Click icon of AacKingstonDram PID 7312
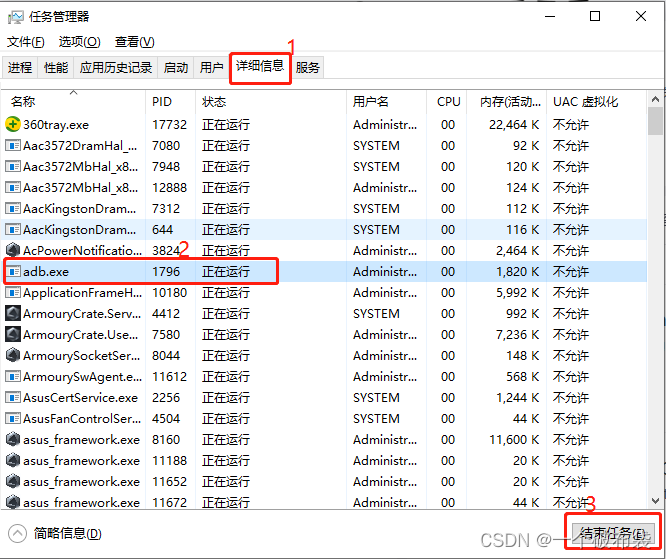Viewport: 666px width, 559px height. click(x=13, y=209)
